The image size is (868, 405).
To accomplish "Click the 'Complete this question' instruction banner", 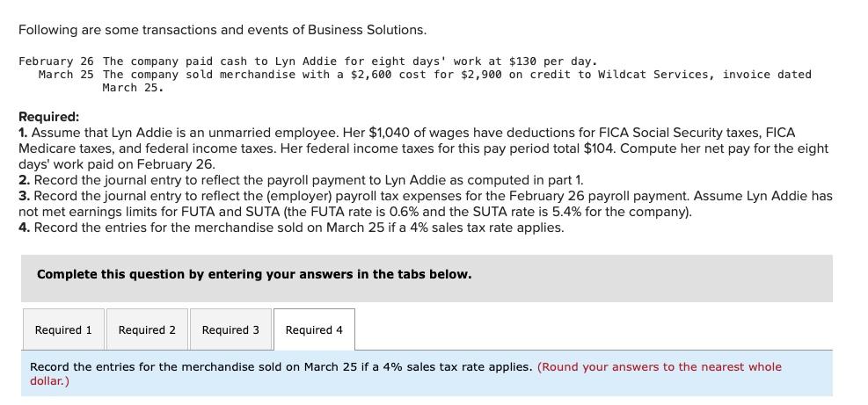I will coord(427,278).
